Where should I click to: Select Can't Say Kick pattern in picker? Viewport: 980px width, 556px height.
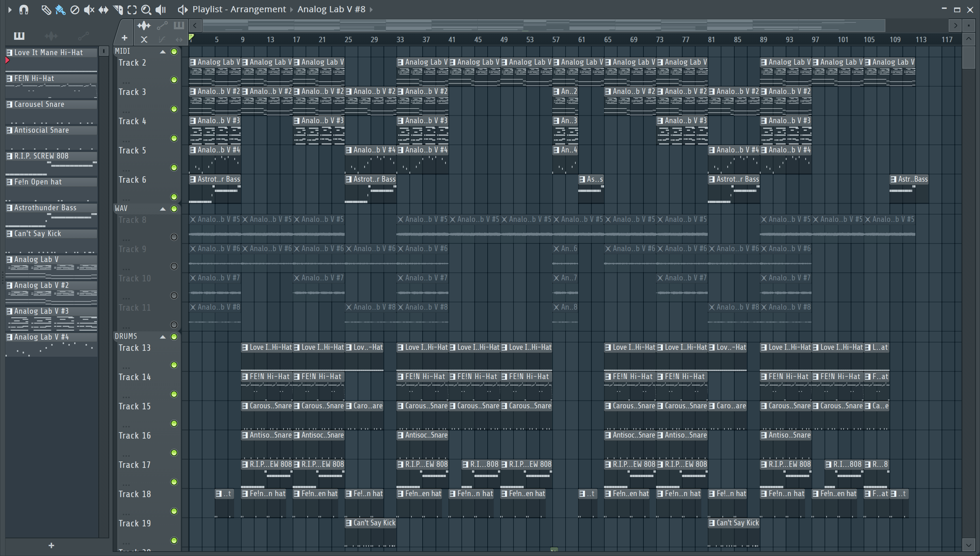[51, 241]
